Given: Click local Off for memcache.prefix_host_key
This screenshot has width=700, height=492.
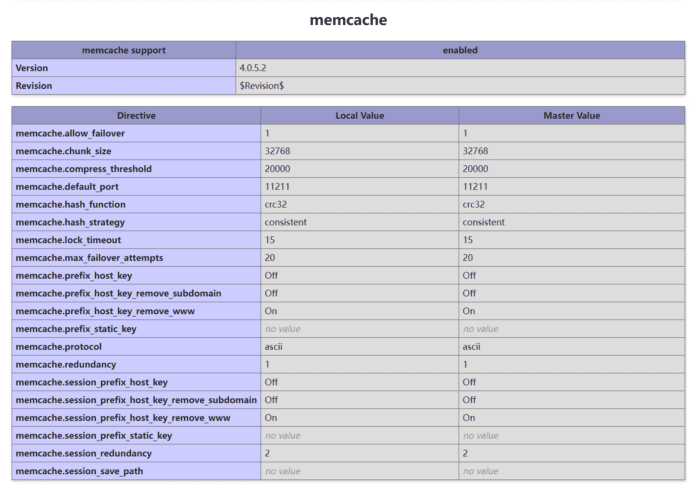Looking at the screenshot, I should (271, 275).
